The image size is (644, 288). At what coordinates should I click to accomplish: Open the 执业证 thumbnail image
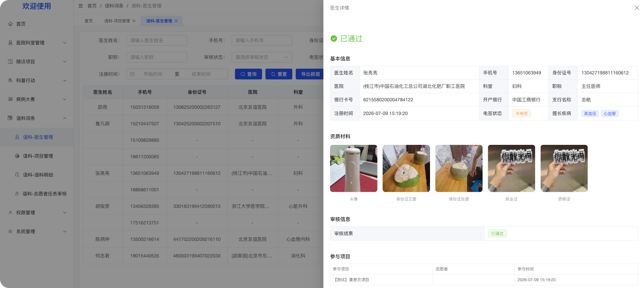[x=511, y=168]
